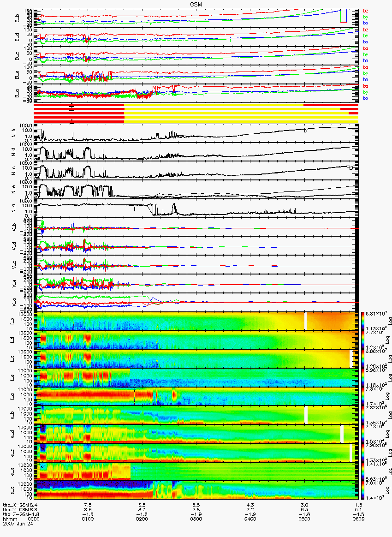Select the 0500 time tick label

coord(304,519)
